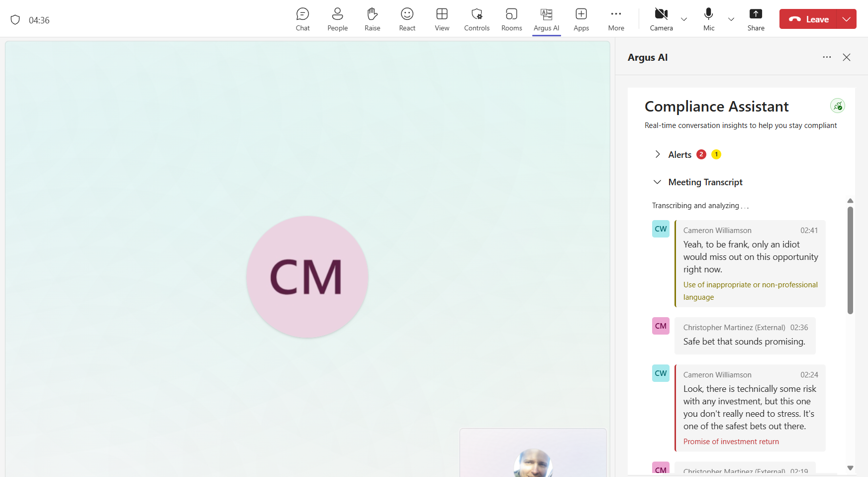Open Breakout Rooms
868x477 pixels.
[511, 19]
